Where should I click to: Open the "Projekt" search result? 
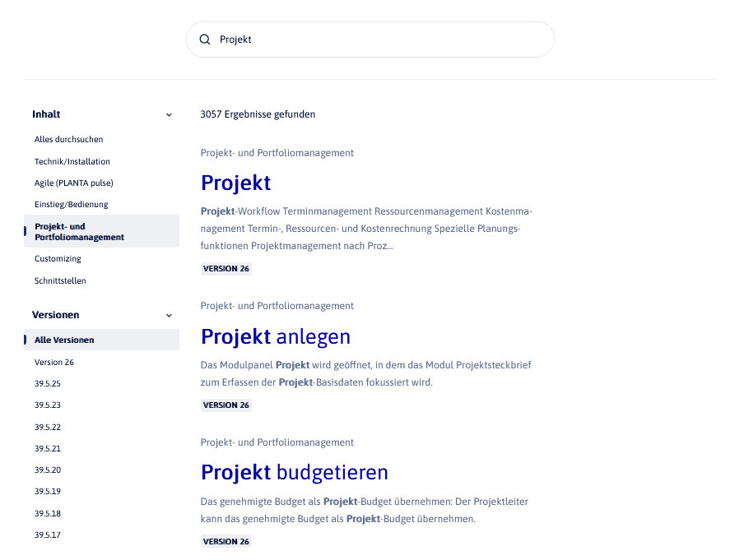pos(235,183)
